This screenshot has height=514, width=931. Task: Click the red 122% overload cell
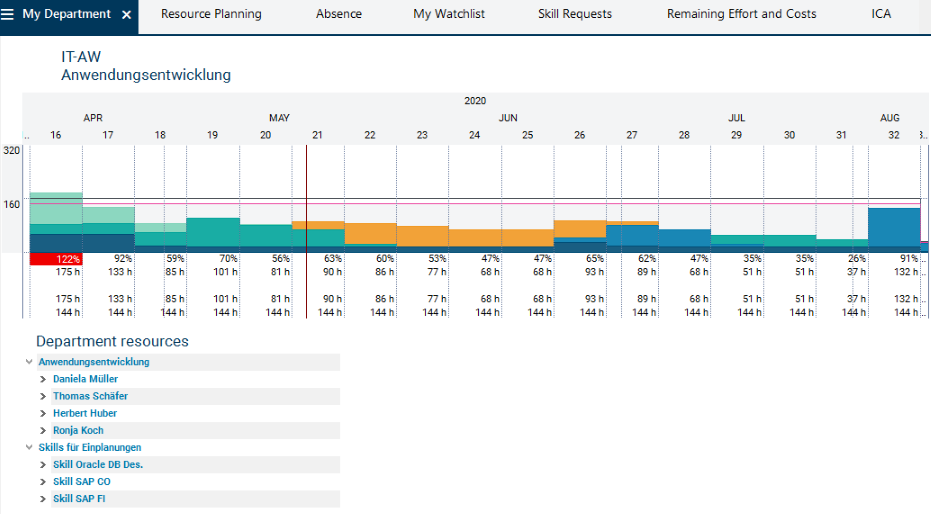click(x=56, y=259)
